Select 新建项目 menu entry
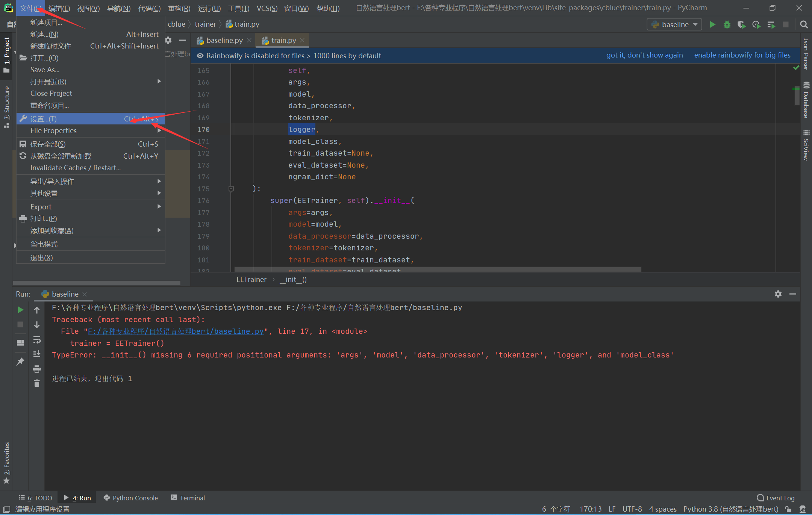The height and width of the screenshot is (515, 812). [x=91, y=23]
